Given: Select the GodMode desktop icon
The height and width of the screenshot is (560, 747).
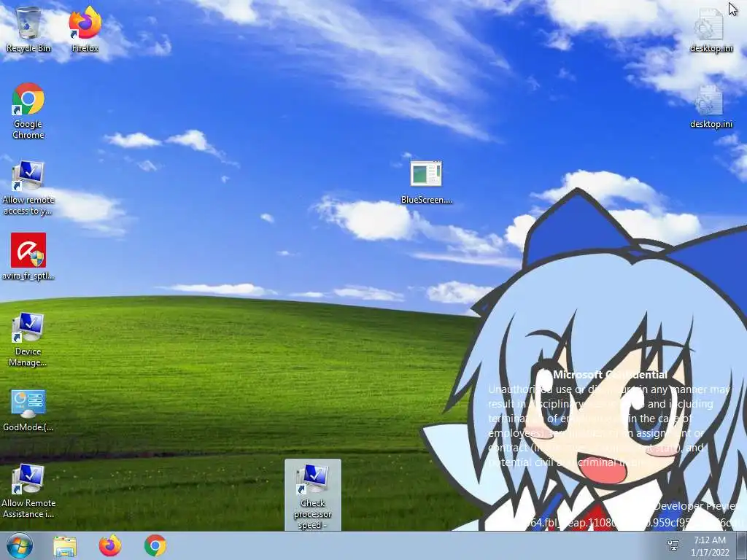Looking at the screenshot, I should point(28,411).
